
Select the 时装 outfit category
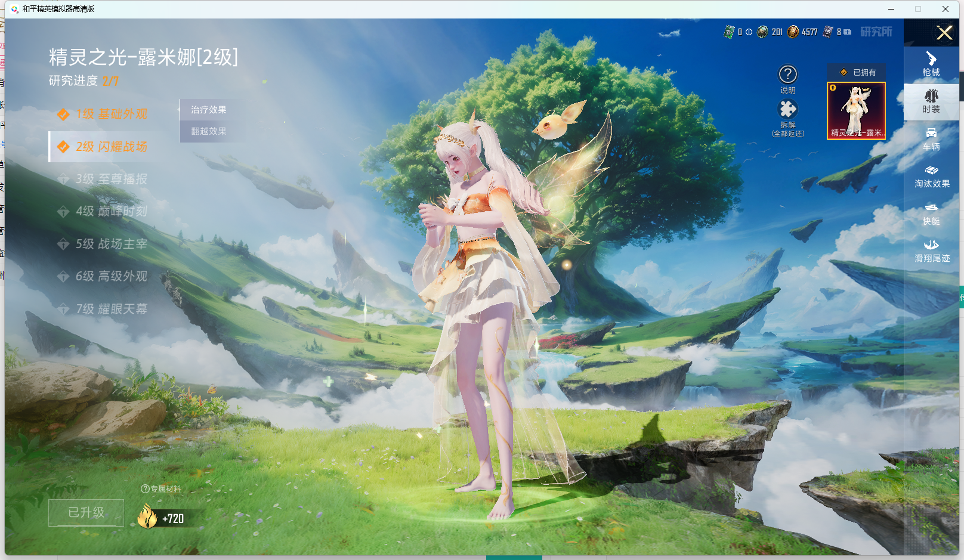(x=931, y=101)
